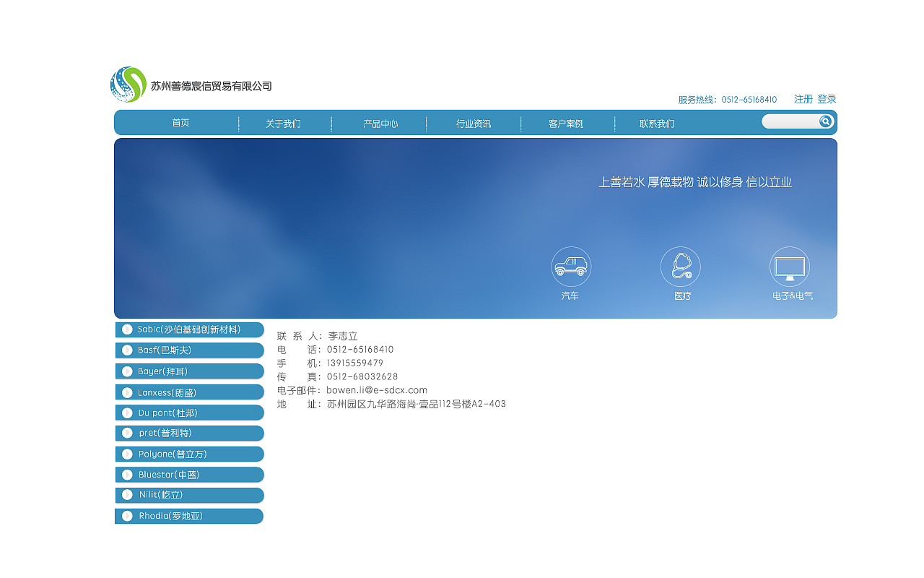Select Bluestar(中蓝) brand button
924x578 pixels.
190,475
